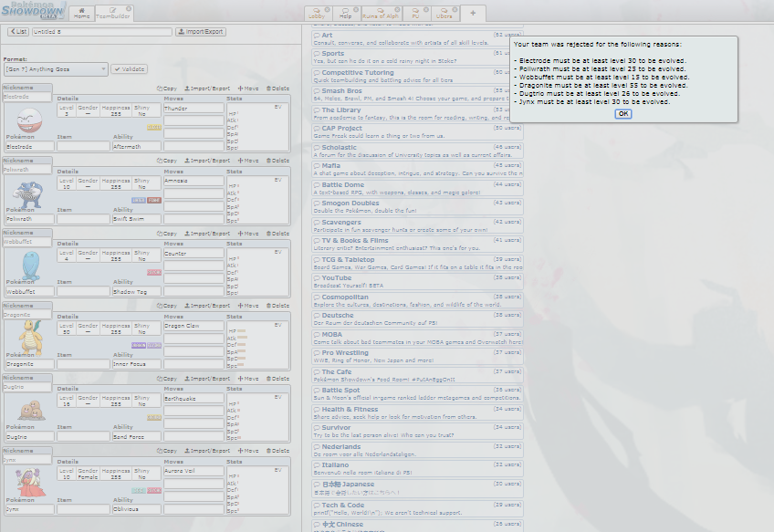Copy the Jynx set
This screenshot has height=532, width=774.
167,451
